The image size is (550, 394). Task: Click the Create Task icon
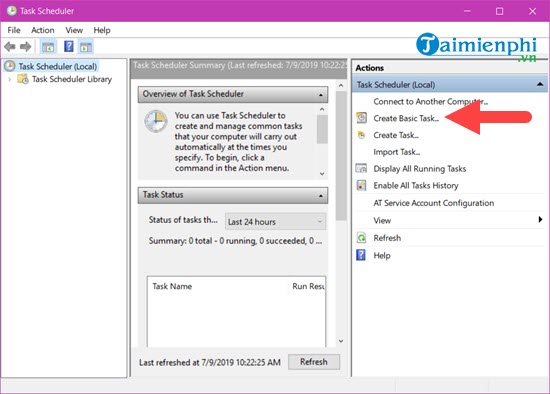point(361,135)
